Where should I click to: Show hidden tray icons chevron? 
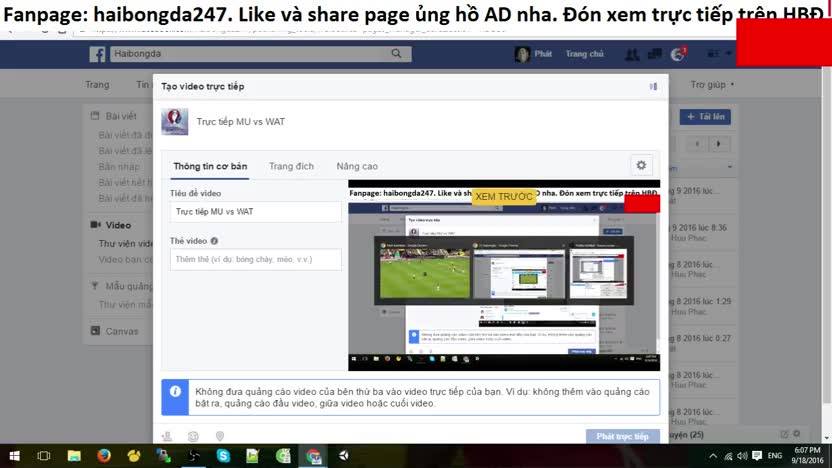click(713, 456)
